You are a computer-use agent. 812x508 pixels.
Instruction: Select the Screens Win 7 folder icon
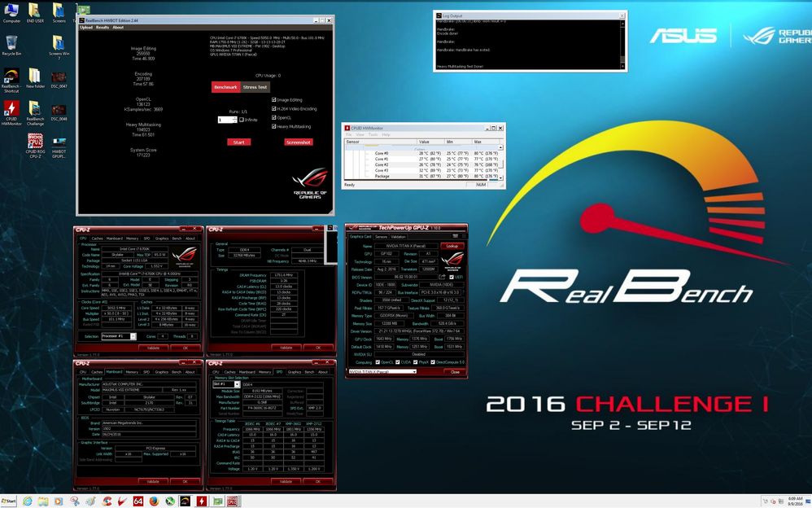pyautogui.click(x=59, y=48)
